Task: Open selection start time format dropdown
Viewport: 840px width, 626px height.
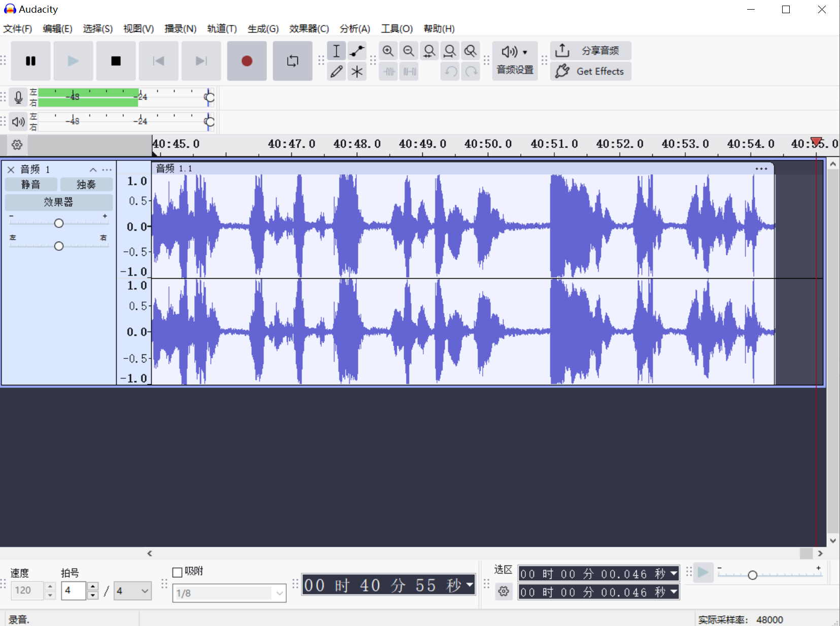Action: click(x=674, y=574)
